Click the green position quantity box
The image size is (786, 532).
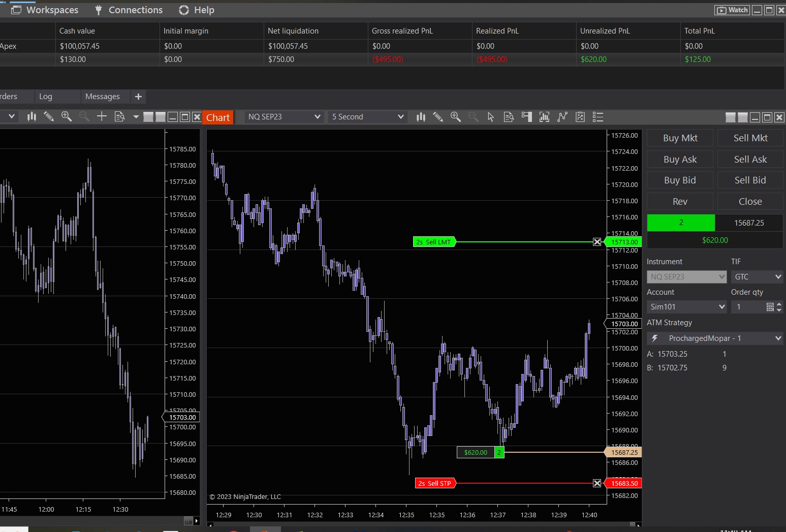coord(681,223)
